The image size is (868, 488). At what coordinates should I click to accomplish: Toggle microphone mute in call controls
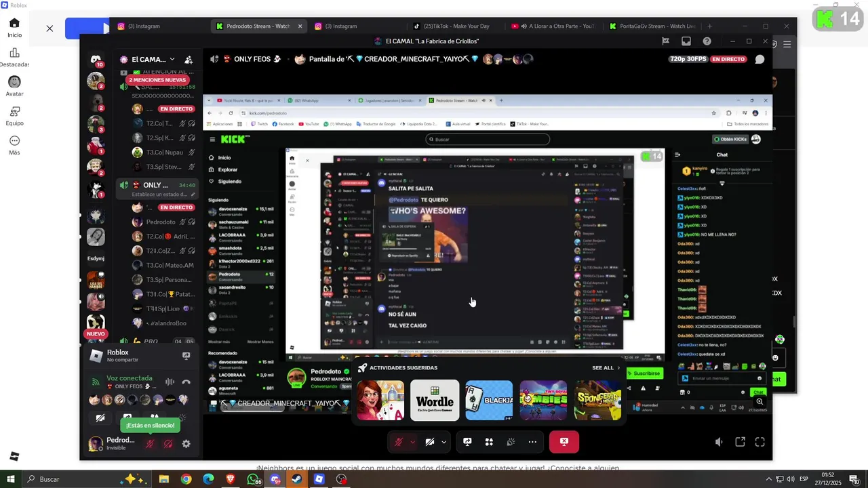click(x=399, y=442)
